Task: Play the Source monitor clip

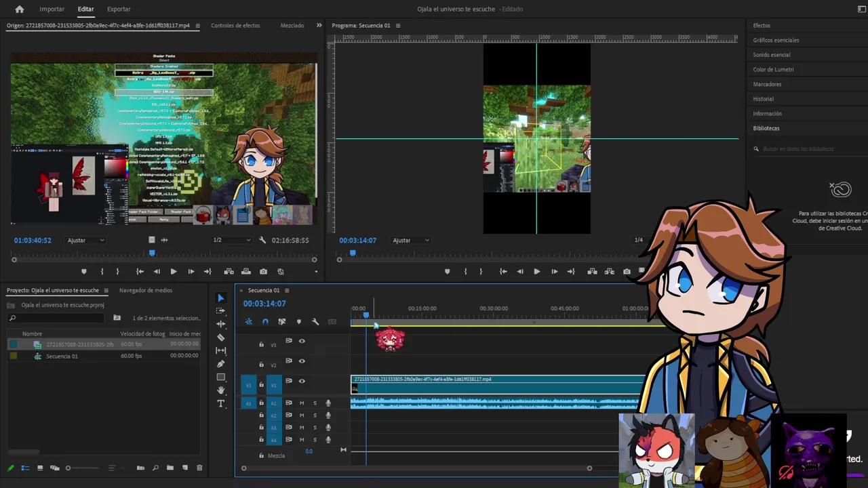Action: [x=174, y=272]
